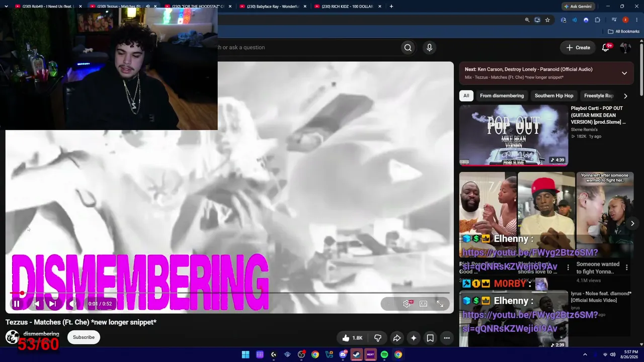Start voice search with the microphone icon
The height and width of the screenshot is (362, 644).
429,47
